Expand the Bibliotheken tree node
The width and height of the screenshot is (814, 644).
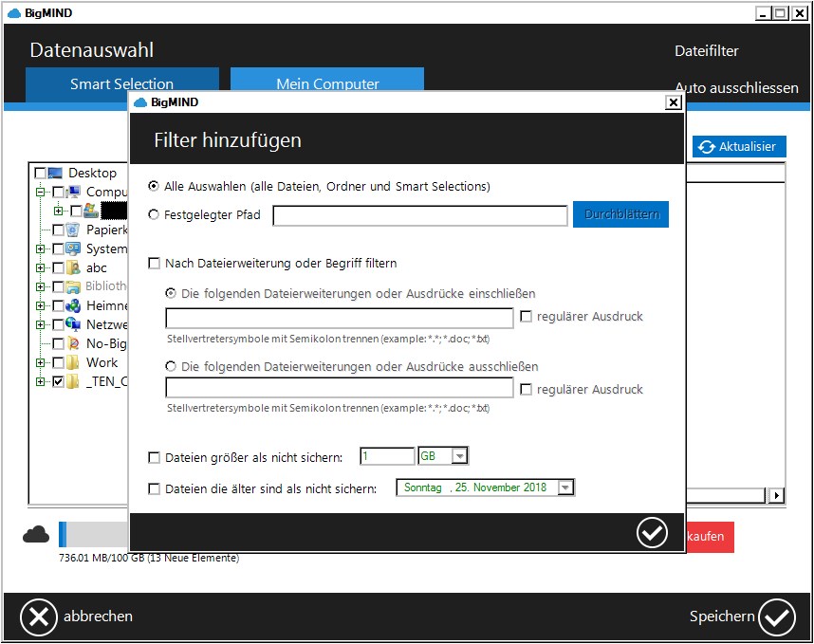[40, 287]
